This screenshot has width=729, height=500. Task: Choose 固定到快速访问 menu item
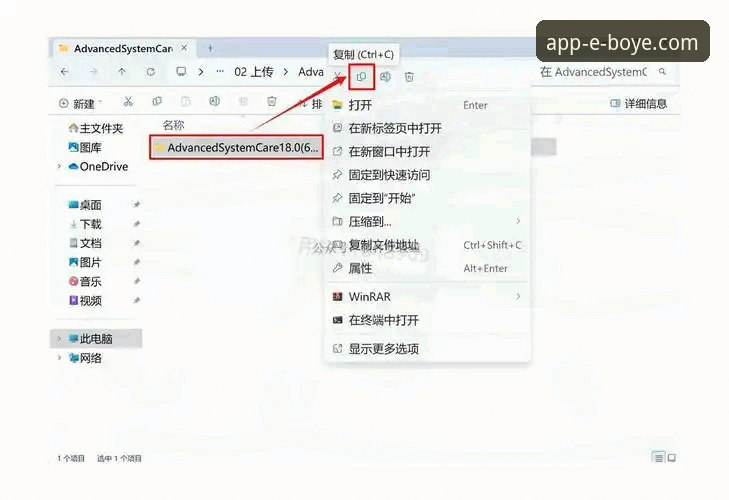[428, 175]
